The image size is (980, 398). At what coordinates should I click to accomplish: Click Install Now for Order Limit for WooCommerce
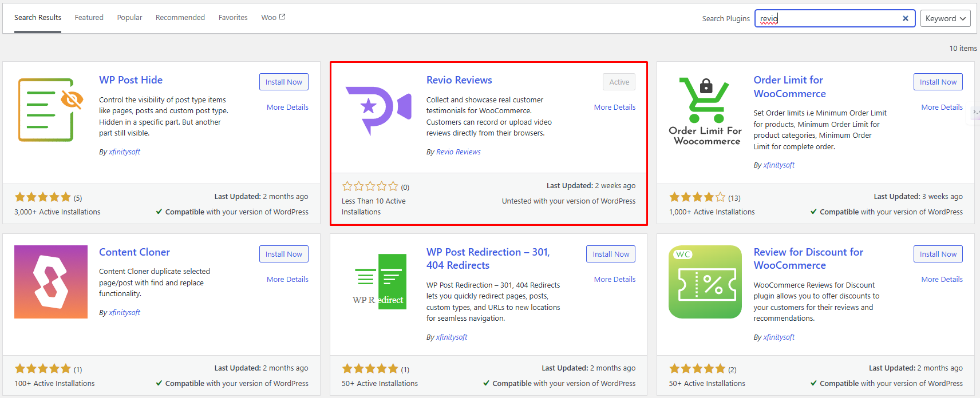click(x=938, y=82)
